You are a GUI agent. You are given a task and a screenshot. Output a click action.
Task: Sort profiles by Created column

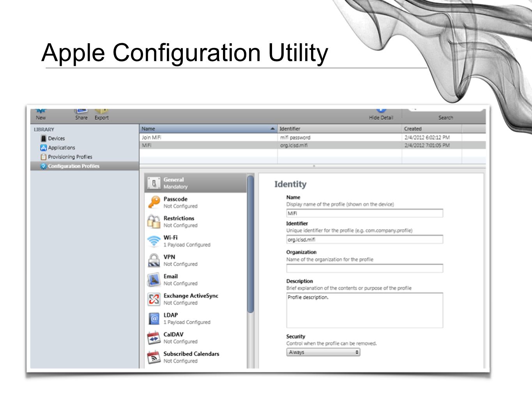[432, 129]
